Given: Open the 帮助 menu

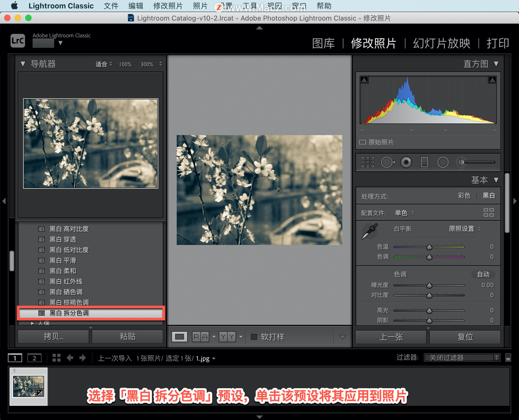Looking at the screenshot, I should [324, 6].
